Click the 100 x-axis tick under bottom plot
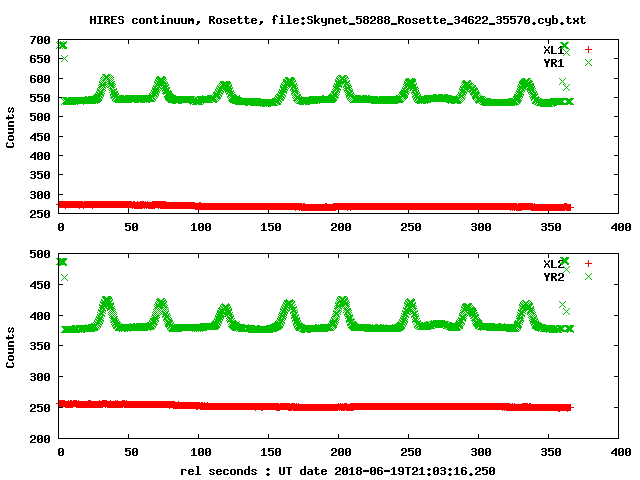This screenshot has width=640, height=480. [200, 452]
